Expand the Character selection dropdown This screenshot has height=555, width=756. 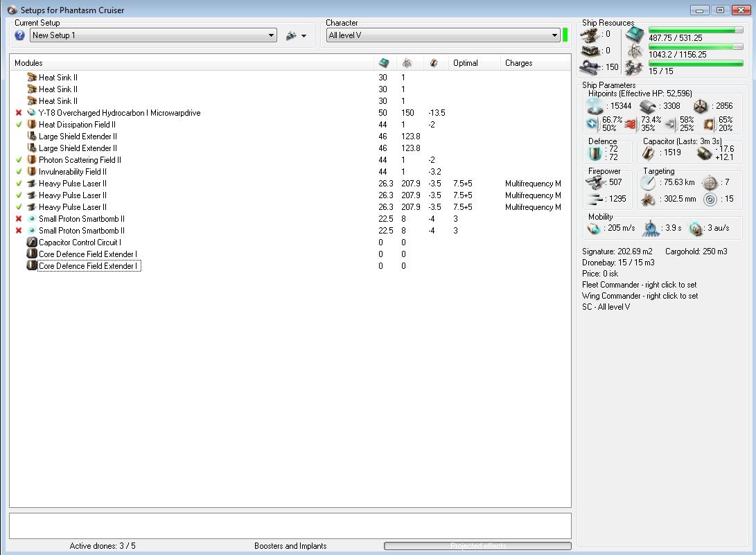pyautogui.click(x=554, y=35)
